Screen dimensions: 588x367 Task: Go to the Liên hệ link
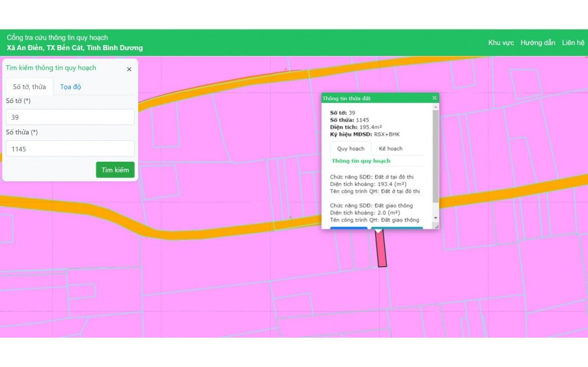573,43
